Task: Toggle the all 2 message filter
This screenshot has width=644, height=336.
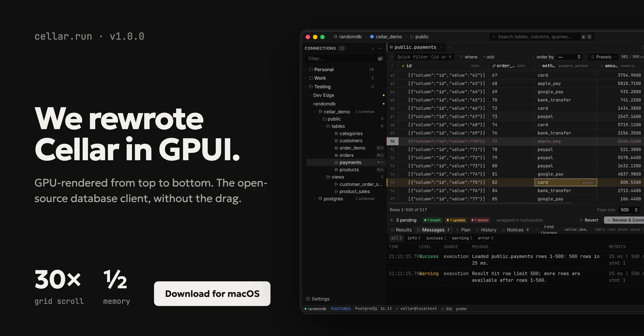Action: tap(396, 238)
